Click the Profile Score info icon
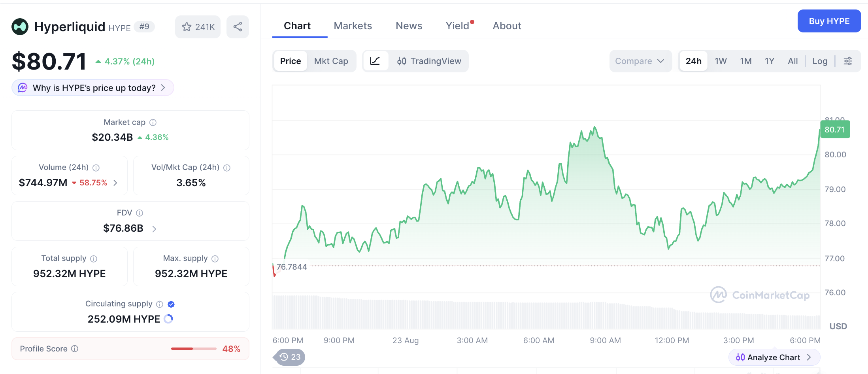Image resolution: width=868 pixels, height=374 pixels. pos(75,349)
